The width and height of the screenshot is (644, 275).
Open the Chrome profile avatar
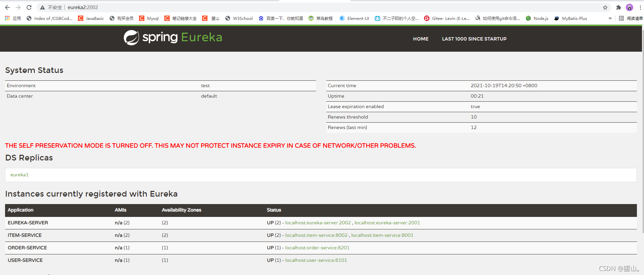pyautogui.click(x=629, y=7)
